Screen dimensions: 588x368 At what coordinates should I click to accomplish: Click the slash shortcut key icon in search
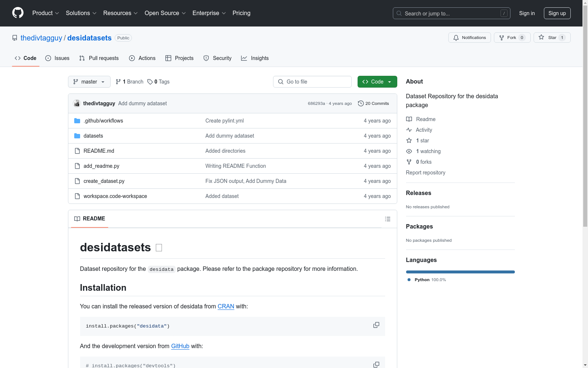504,13
